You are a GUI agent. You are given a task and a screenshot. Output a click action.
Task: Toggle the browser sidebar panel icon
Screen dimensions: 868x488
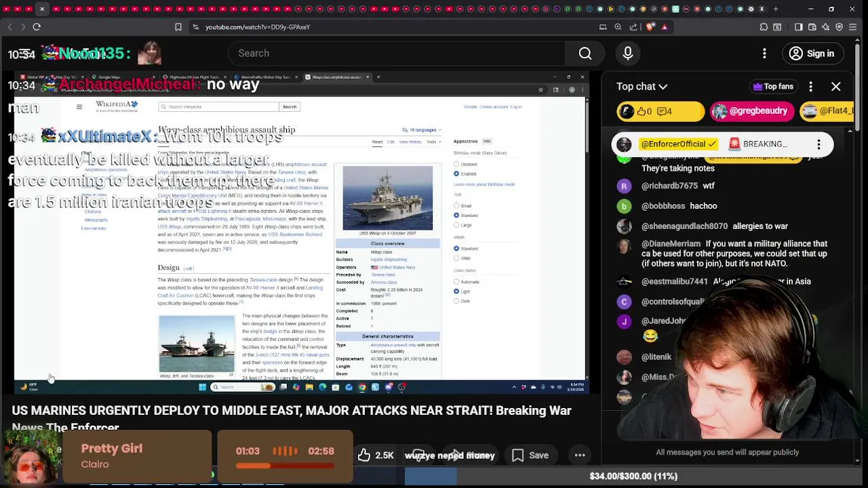[798, 27]
